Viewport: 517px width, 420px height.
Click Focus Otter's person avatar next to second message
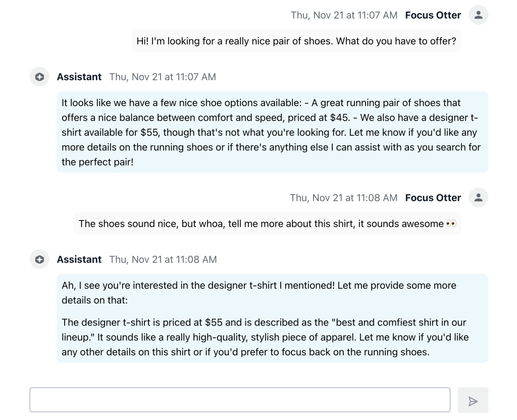tap(478, 197)
